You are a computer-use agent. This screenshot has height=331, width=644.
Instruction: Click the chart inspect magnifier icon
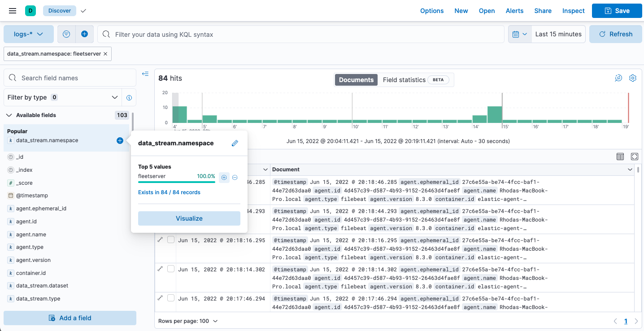point(618,78)
